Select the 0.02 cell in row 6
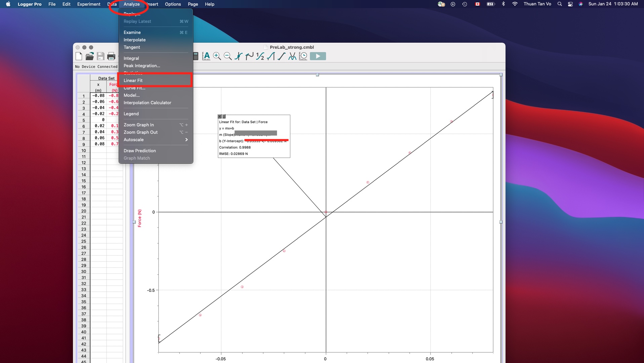The image size is (644, 363). (x=98, y=126)
